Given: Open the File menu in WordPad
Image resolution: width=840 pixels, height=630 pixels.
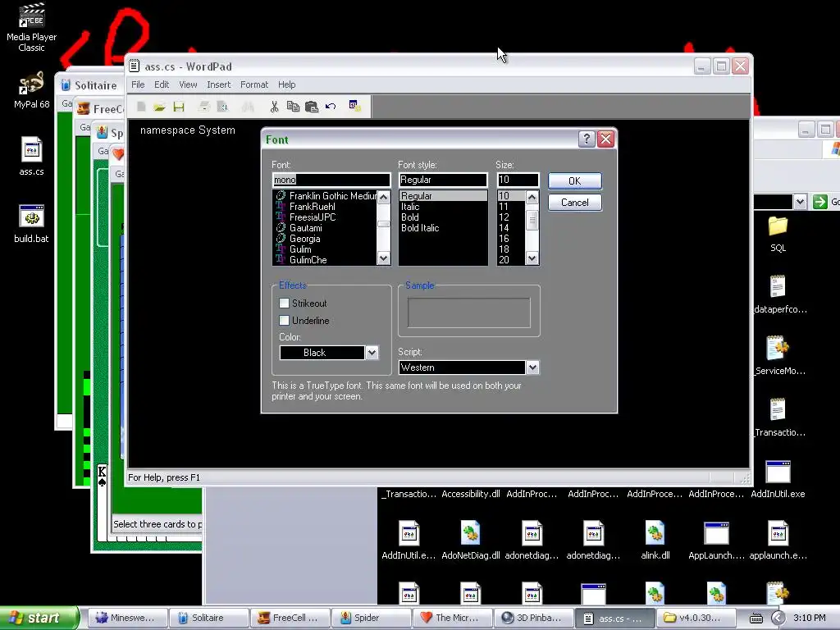Looking at the screenshot, I should (138, 84).
